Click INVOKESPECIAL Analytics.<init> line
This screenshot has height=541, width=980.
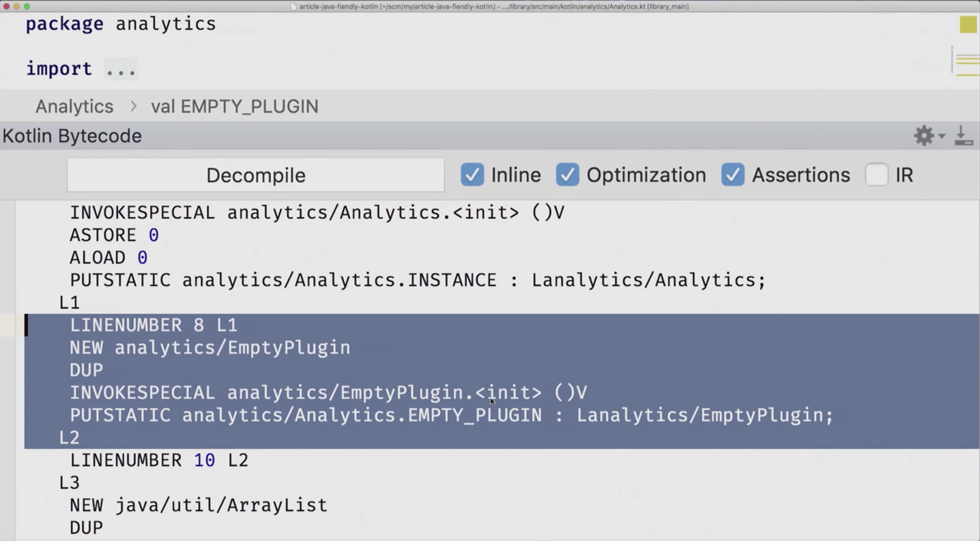(x=317, y=213)
